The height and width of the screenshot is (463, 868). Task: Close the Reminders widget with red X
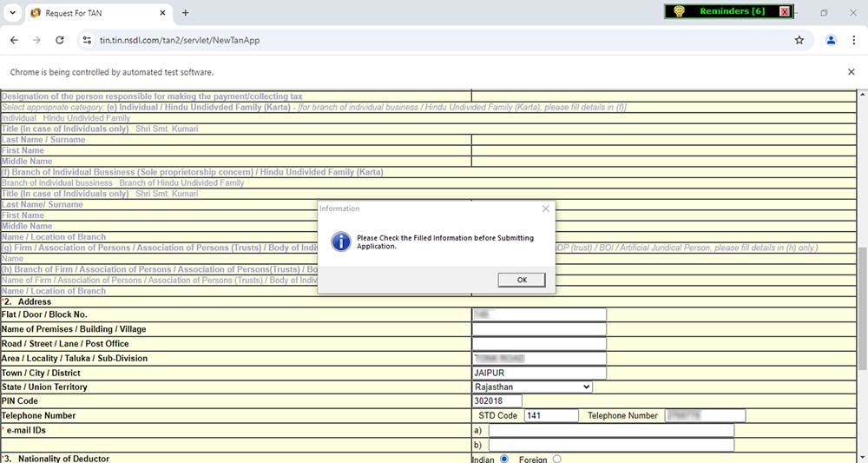785,11
